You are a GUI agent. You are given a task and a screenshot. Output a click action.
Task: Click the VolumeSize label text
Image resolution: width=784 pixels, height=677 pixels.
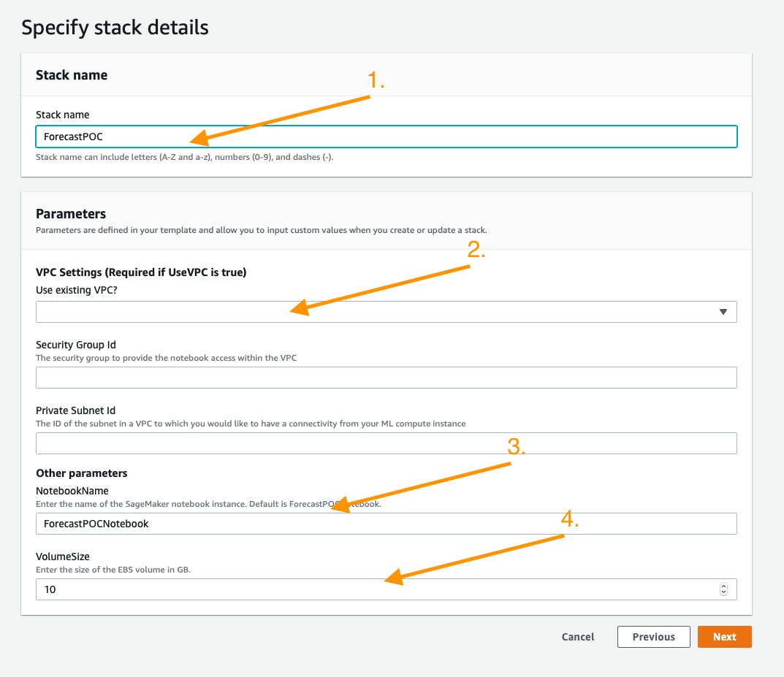click(x=63, y=556)
